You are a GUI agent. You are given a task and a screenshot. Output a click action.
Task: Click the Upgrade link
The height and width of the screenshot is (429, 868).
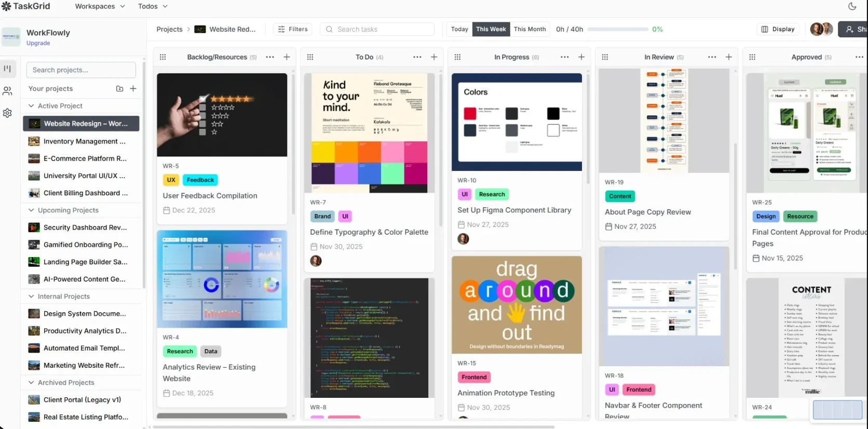[x=38, y=43]
